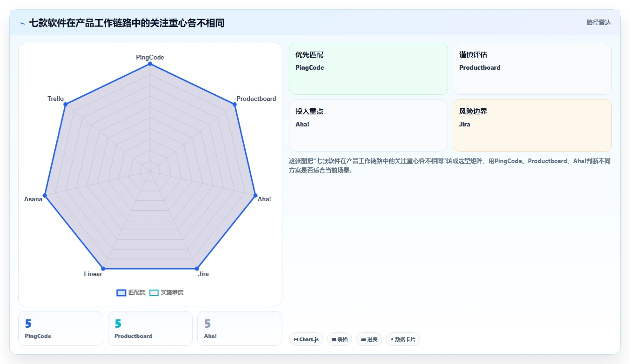This screenshot has height=364, width=630.
Task: Select the Jira data point on radar
Action: pos(197,269)
